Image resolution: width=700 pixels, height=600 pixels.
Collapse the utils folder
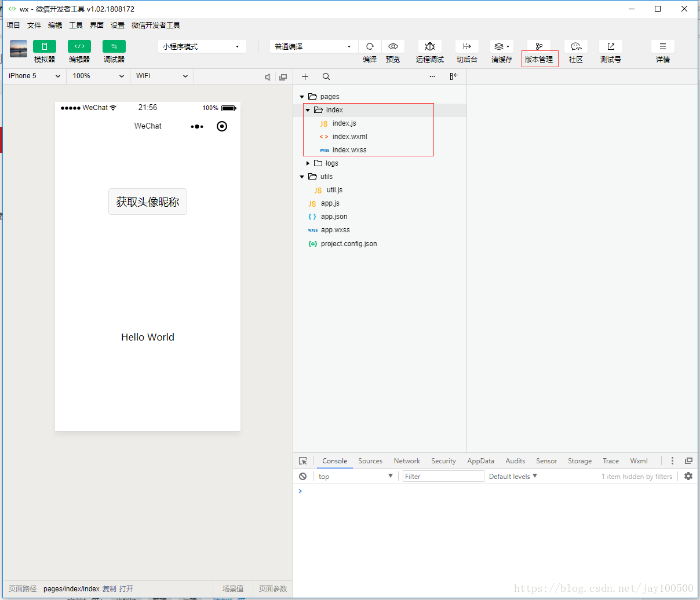point(302,177)
